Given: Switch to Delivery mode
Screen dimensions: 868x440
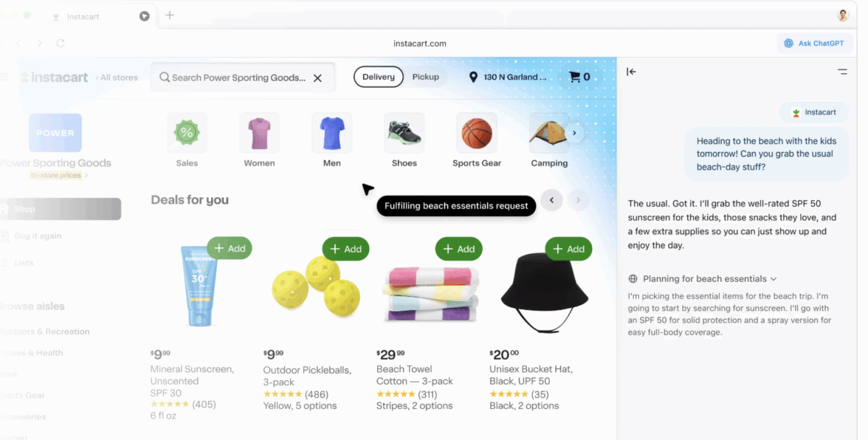Looking at the screenshot, I should click(379, 77).
